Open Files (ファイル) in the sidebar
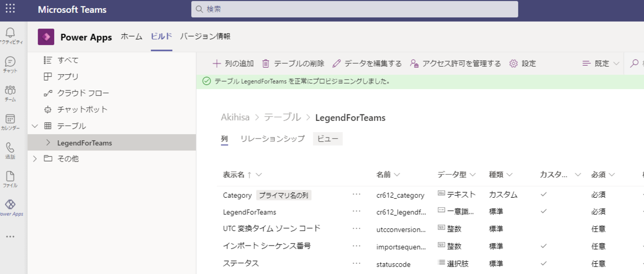The height and width of the screenshot is (274, 644). point(10,179)
